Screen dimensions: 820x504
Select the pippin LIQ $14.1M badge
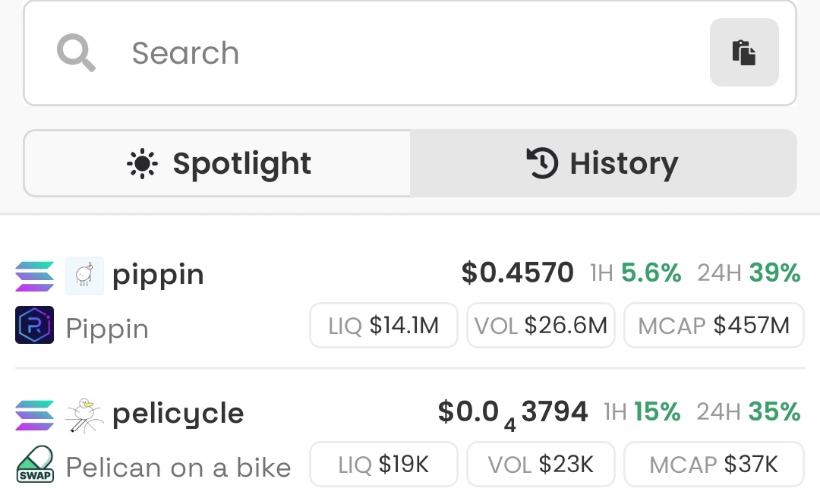pyautogui.click(x=383, y=325)
